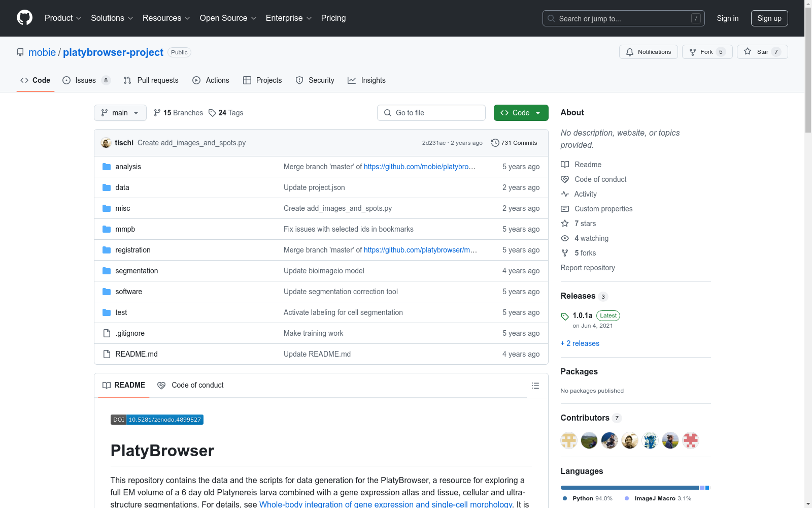The image size is (812, 508).
Task: Click the heart icon beside Code of conduct in About
Action: (565, 179)
